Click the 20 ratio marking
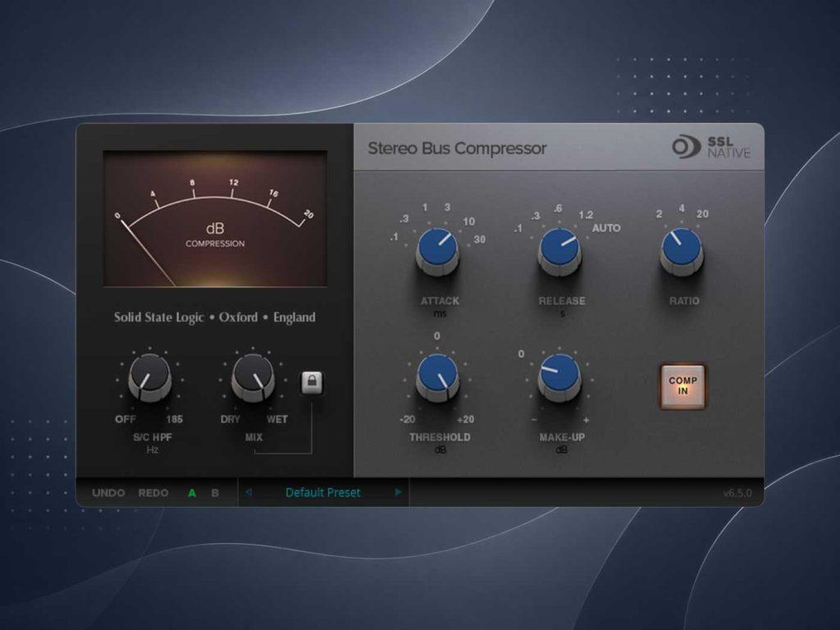840x630 pixels. [702, 214]
